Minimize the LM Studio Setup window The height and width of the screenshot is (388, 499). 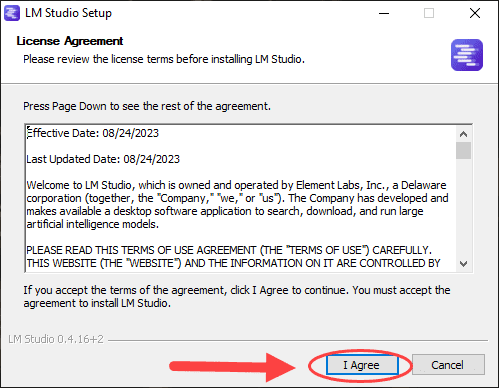point(384,13)
